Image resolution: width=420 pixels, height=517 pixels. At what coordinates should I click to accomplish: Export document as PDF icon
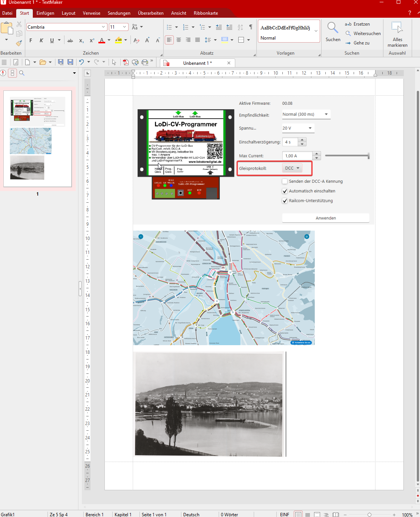click(126, 62)
